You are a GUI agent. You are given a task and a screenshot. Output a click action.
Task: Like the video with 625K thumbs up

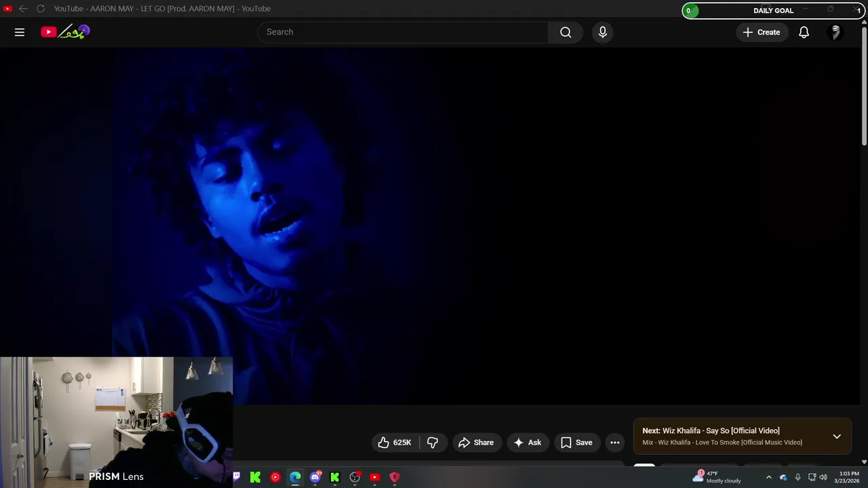395,443
